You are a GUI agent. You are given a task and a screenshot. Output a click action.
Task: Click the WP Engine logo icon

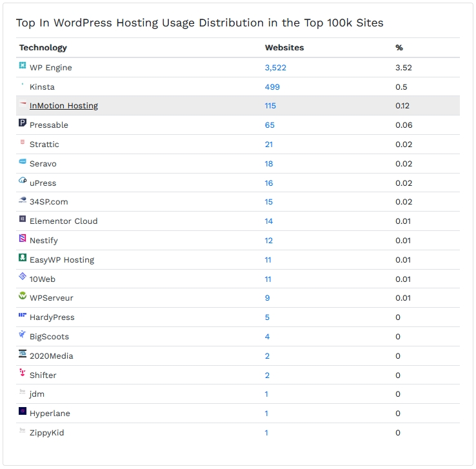[x=23, y=66]
